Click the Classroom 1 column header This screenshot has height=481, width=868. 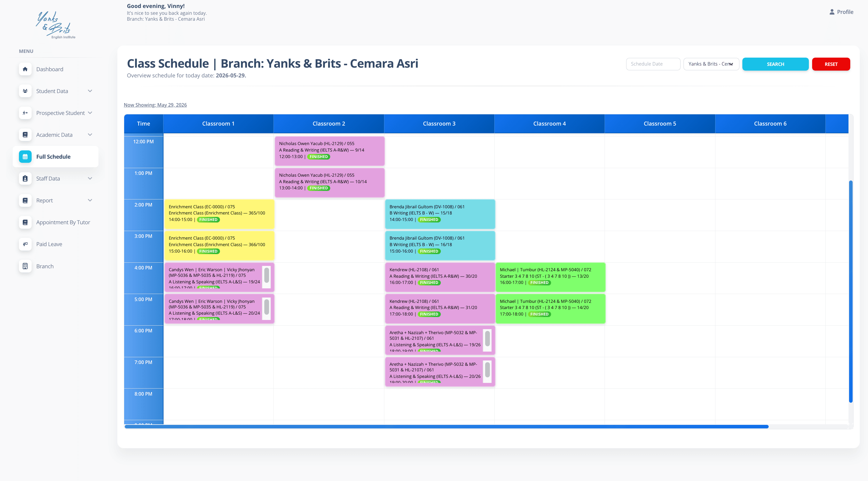pos(218,123)
